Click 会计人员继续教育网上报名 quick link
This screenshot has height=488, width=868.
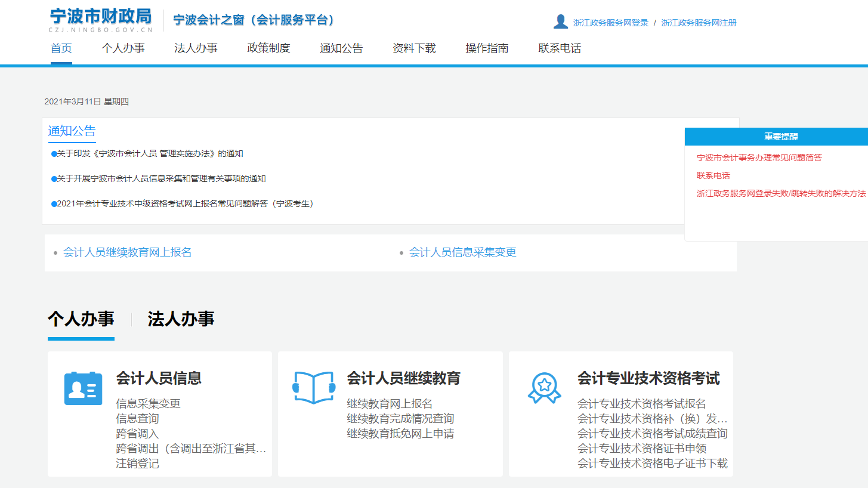[x=127, y=252]
